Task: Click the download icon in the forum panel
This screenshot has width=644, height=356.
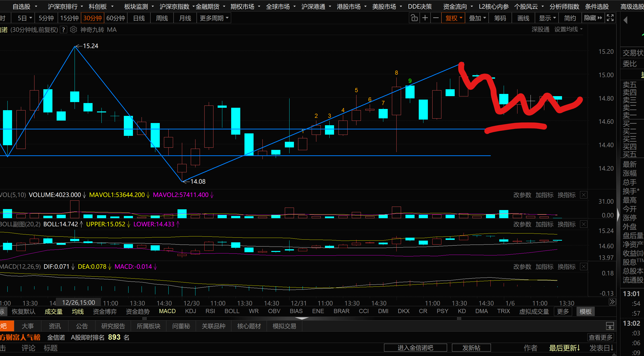Action: [610, 326]
